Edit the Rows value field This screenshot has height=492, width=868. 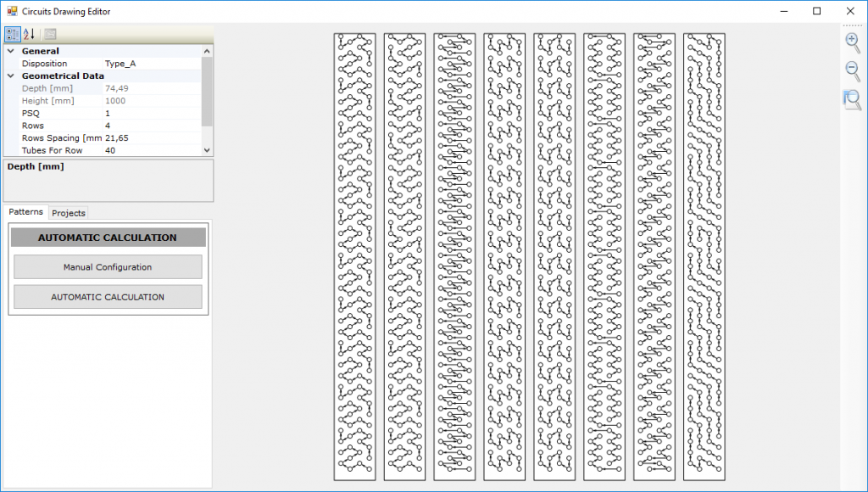click(x=151, y=125)
